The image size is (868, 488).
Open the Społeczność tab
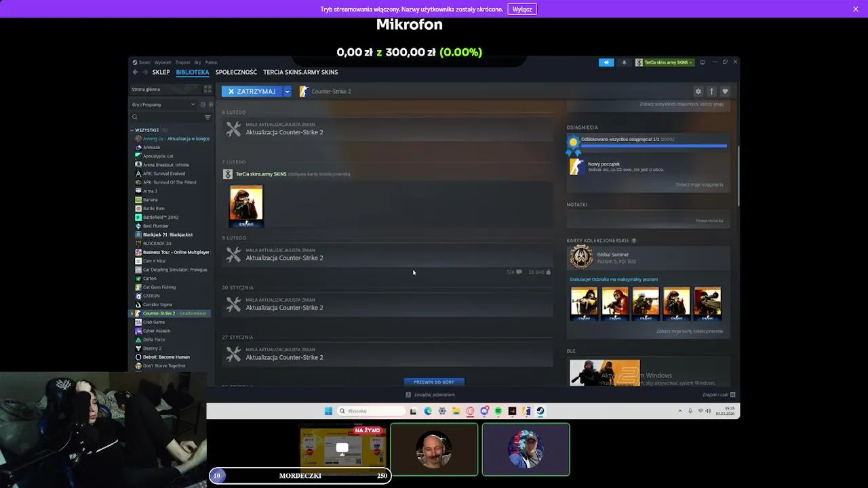[236, 72]
